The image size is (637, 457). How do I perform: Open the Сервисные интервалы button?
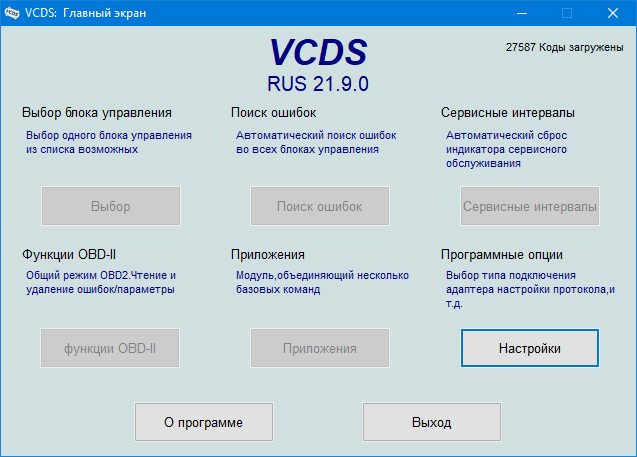(x=530, y=206)
